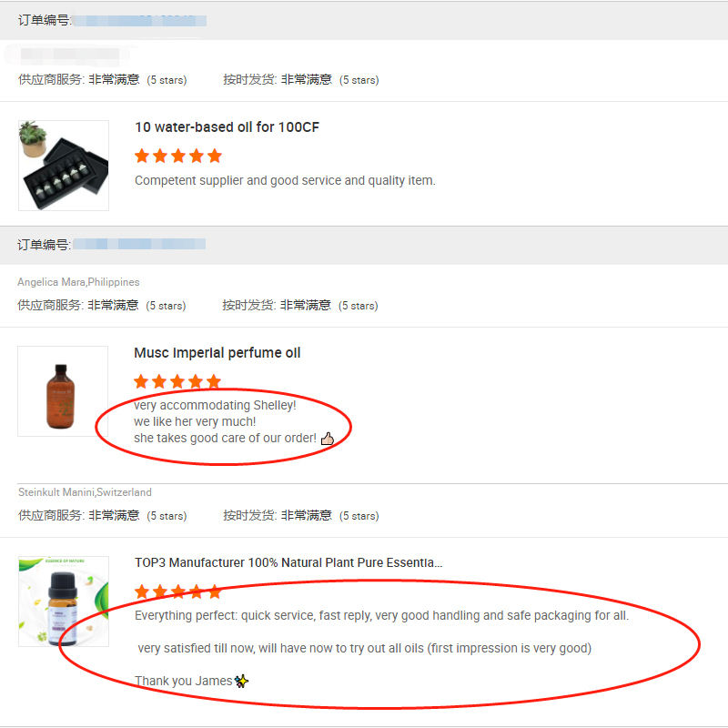The height and width of the screenshot is (728, 728).
Task: Open the '10 water-based oil for 100CF' product
Action: (x=227, y=127)
